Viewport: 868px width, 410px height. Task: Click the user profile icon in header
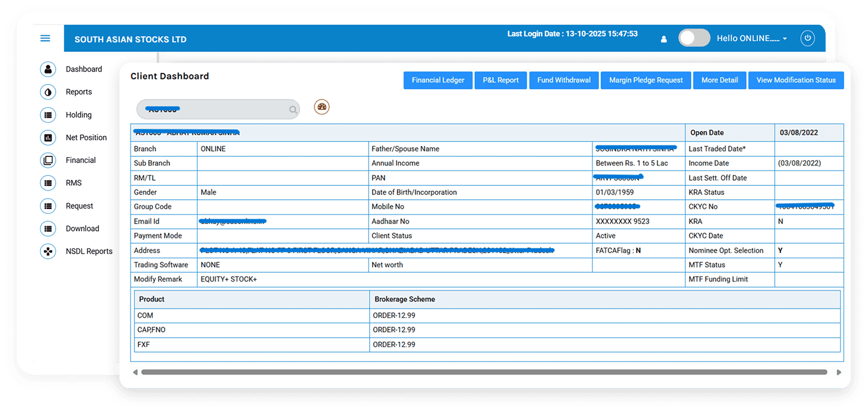pos(664,39)
